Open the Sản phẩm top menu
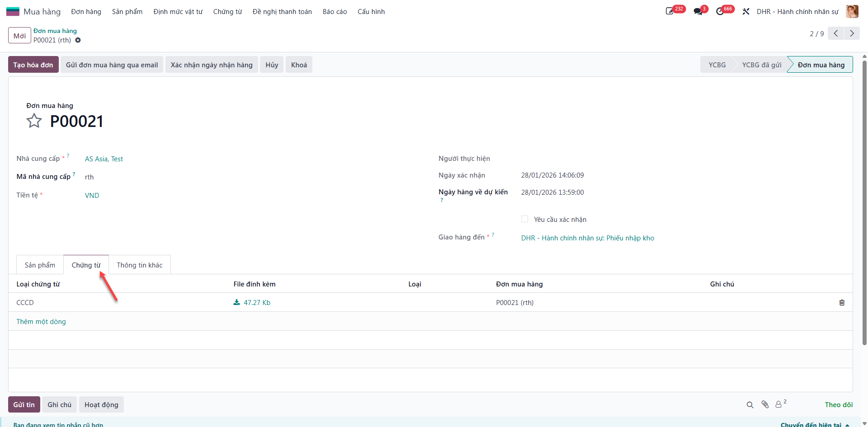This screenshot has width=868, height=427. coord(127,12)
